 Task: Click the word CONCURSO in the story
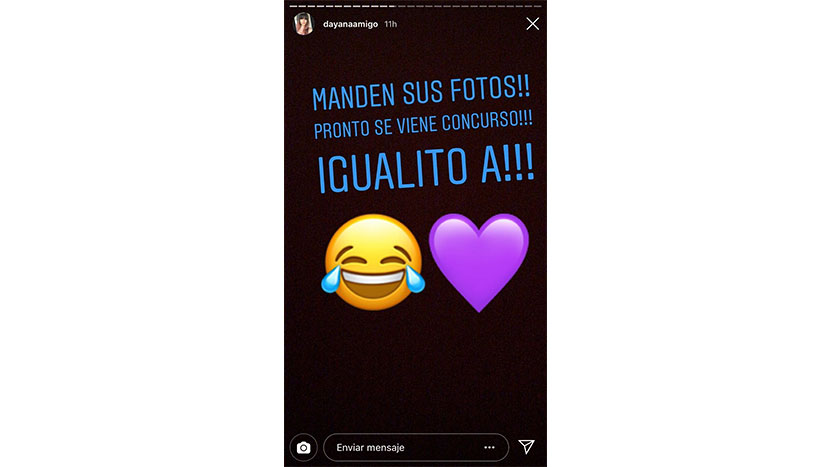pos(481,122)
